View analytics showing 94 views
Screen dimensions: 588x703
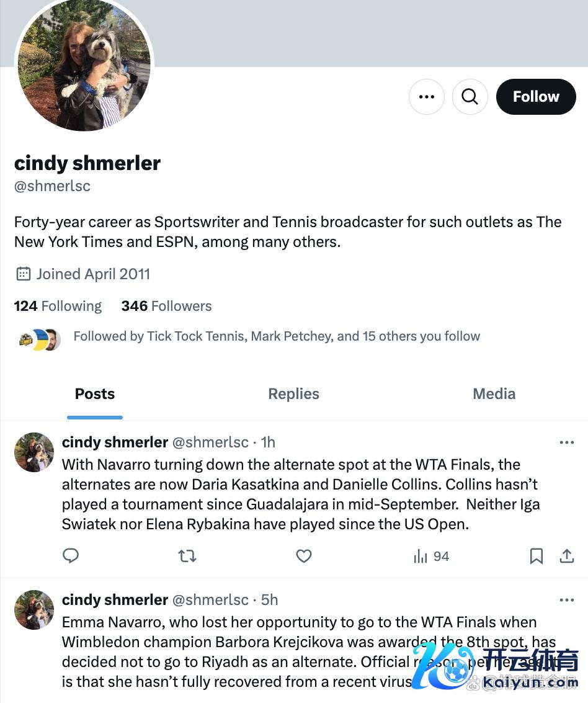[431, 556]
